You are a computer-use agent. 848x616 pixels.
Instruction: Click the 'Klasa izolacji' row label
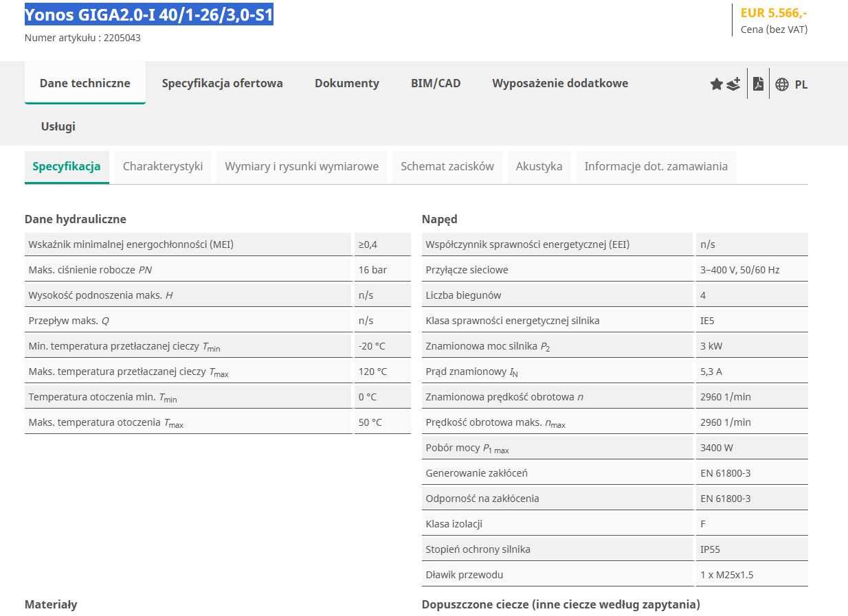[454, 524]
